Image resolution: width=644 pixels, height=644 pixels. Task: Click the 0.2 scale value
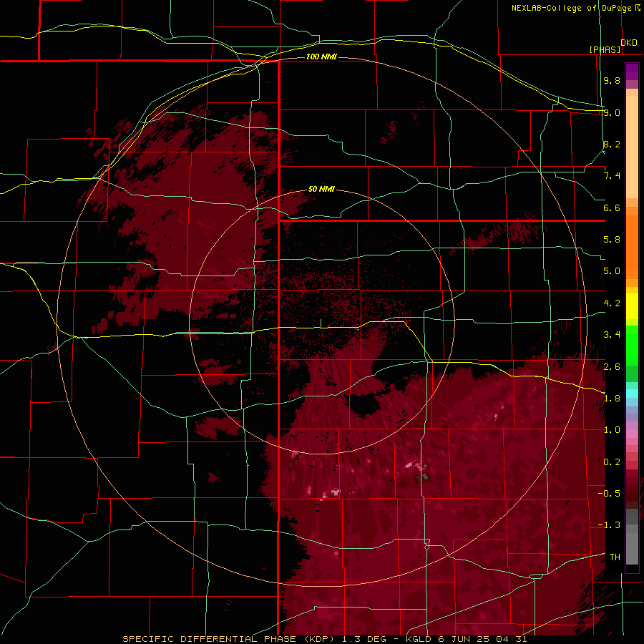[612, 462]
